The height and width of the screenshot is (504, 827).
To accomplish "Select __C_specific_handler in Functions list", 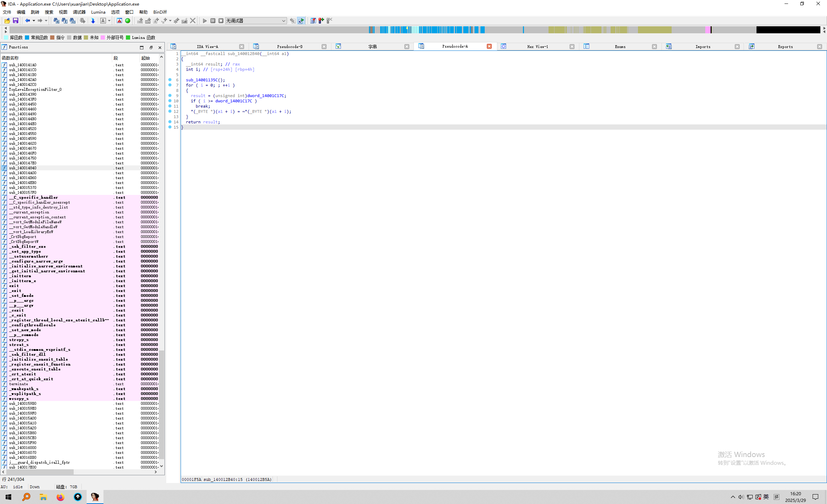I will click(34, 198).
